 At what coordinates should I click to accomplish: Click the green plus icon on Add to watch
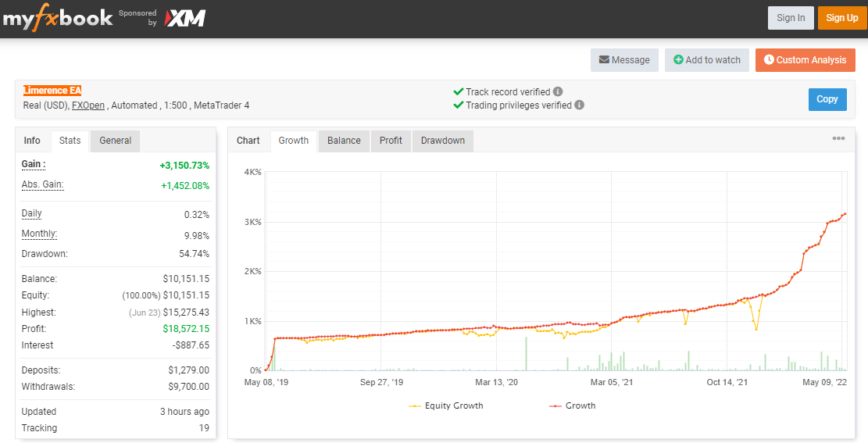click(678, 60)
